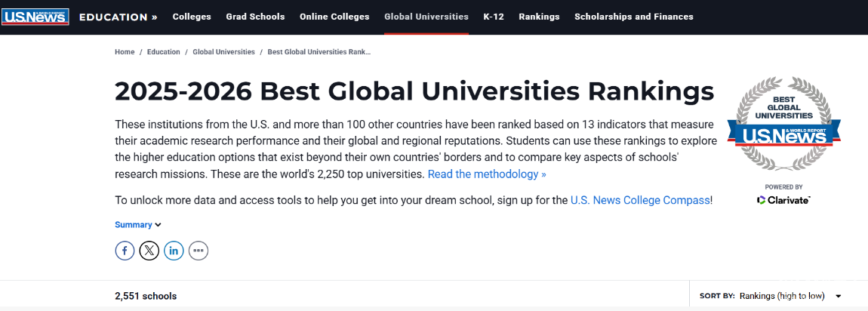Click the 2025-2026 Best Global Universities Rankings heading
This screenshot has width=868, height=311.
click(x=414, y=92)
